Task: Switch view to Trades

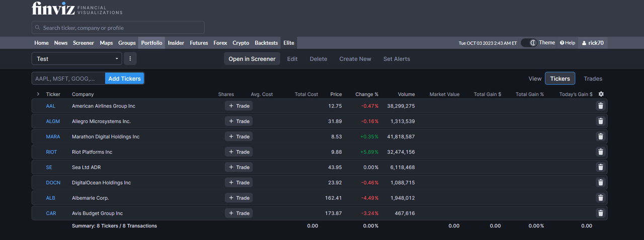Action: coord(593,79)
